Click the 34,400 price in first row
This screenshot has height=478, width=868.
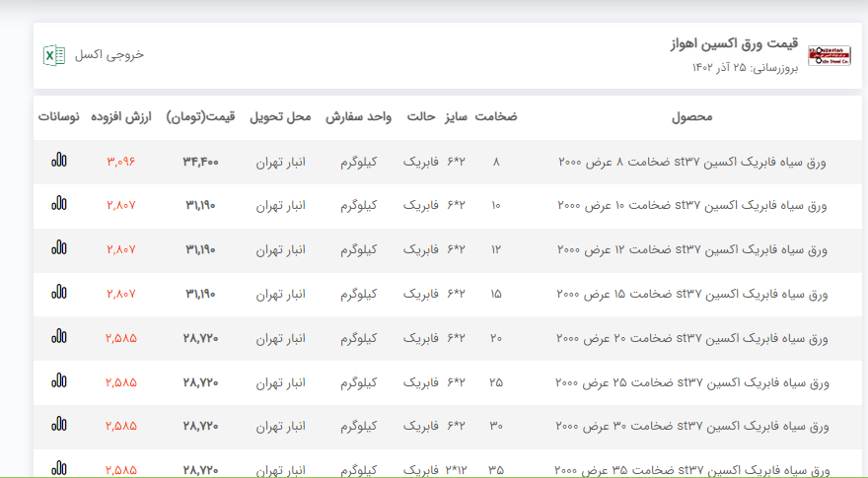(x=201, y=162)
